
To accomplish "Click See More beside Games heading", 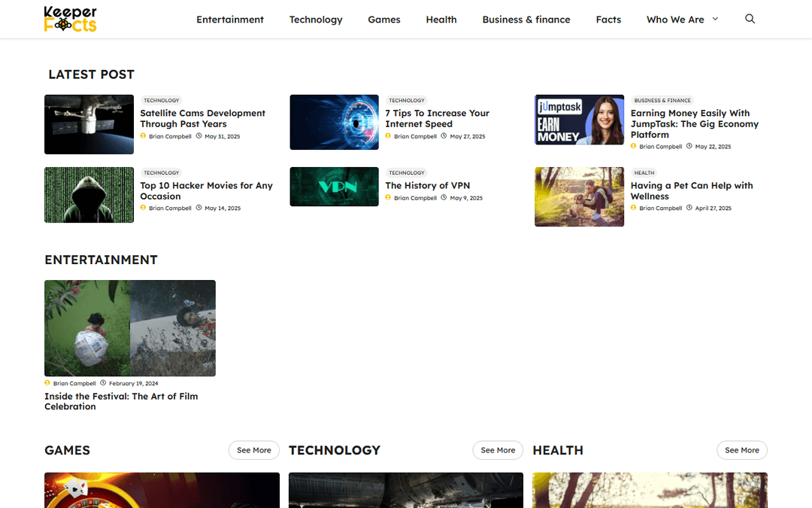I will 254,450.
